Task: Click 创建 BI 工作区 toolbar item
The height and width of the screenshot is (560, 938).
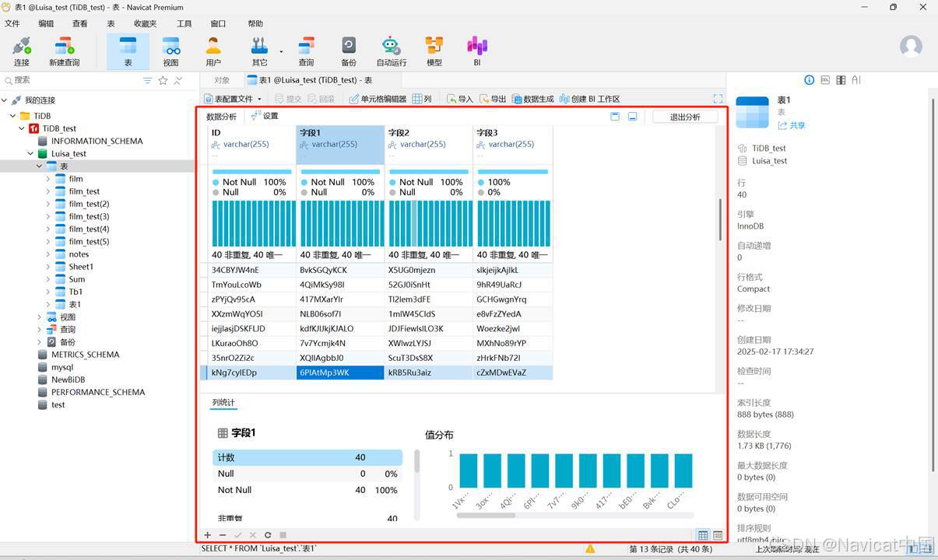Action: 589,99
